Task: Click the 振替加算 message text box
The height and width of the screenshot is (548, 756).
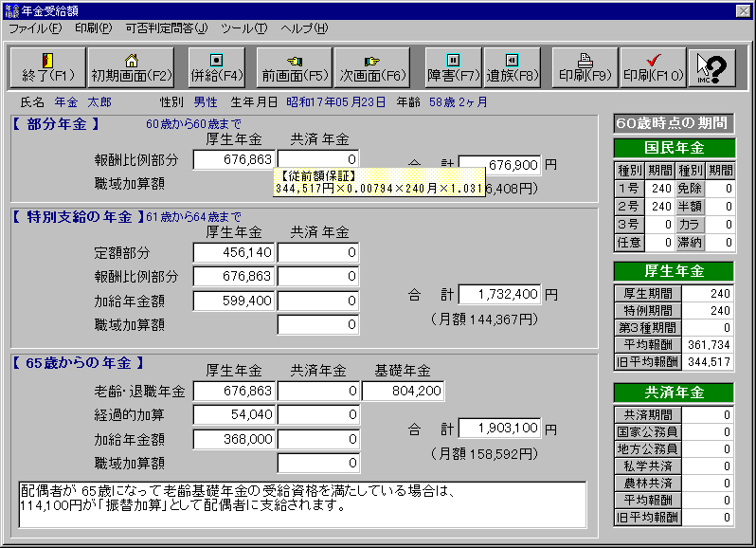Action: (302, 504)
